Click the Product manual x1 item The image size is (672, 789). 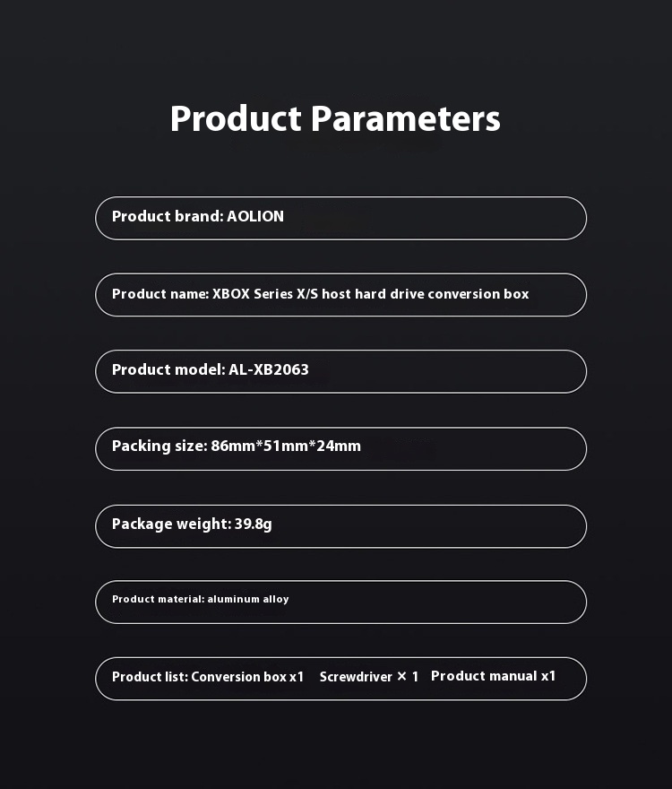coord(494,676)
